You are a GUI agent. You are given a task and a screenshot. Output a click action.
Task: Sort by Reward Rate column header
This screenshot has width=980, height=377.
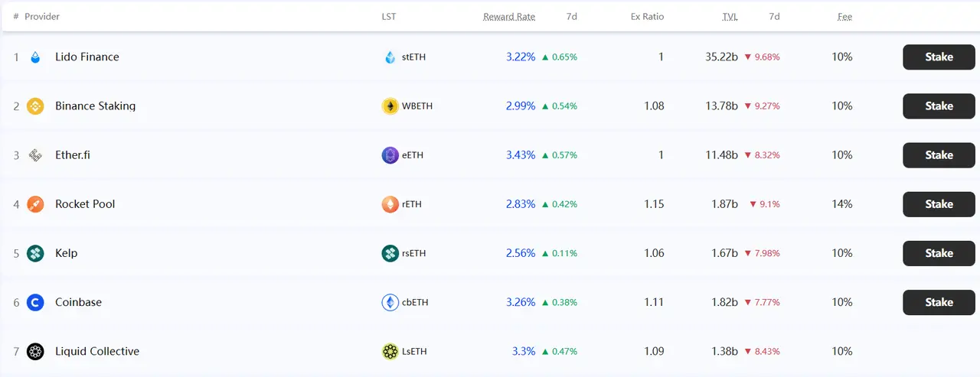pos(509,17)
